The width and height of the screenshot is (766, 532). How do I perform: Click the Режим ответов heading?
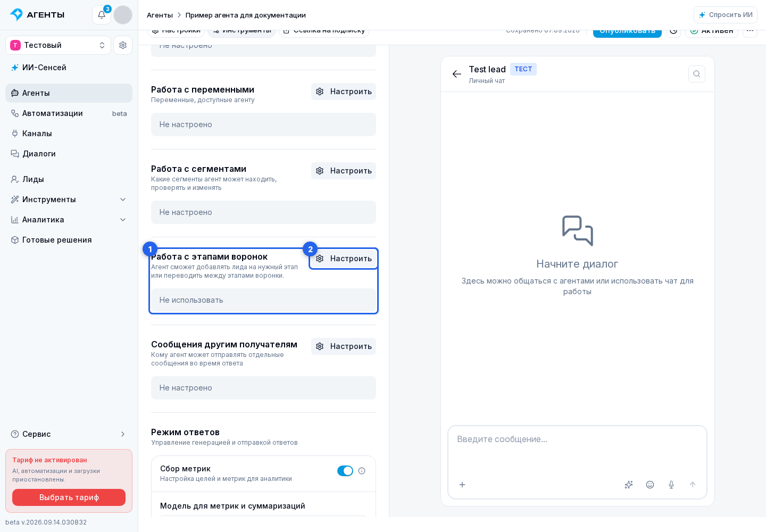pos(185,433)
